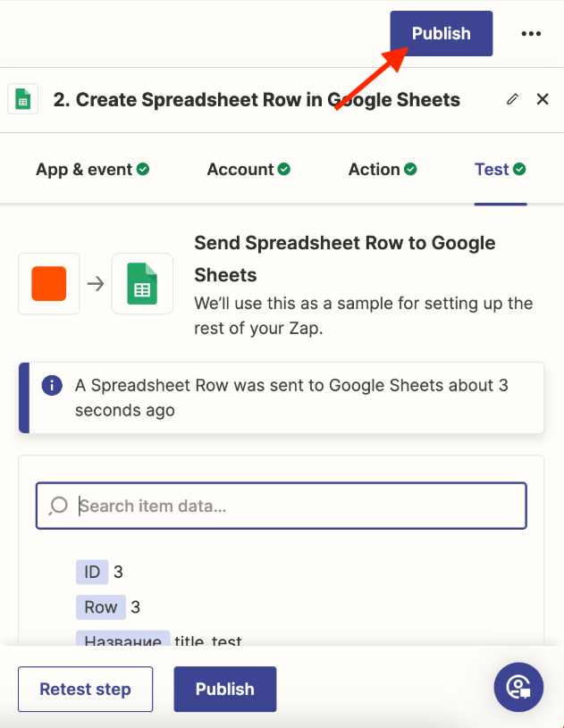Close the step editor panel
Viewport: 564px width, 728px height.
(543, 99)
